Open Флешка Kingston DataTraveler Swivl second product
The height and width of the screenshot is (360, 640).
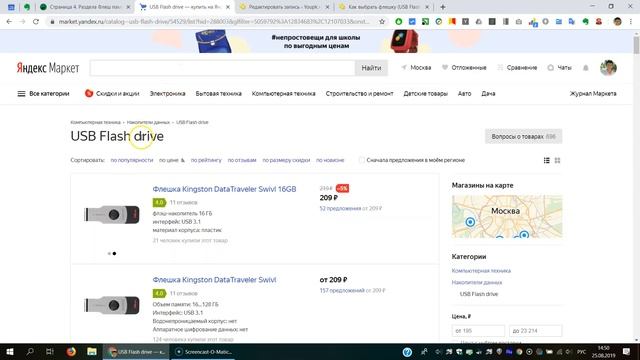[x=214, y=280]
